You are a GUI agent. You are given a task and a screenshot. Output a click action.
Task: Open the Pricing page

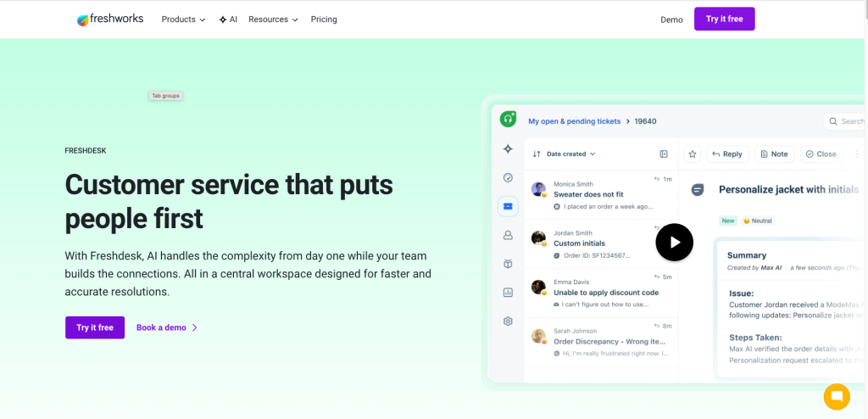click(x=324, y=20)
